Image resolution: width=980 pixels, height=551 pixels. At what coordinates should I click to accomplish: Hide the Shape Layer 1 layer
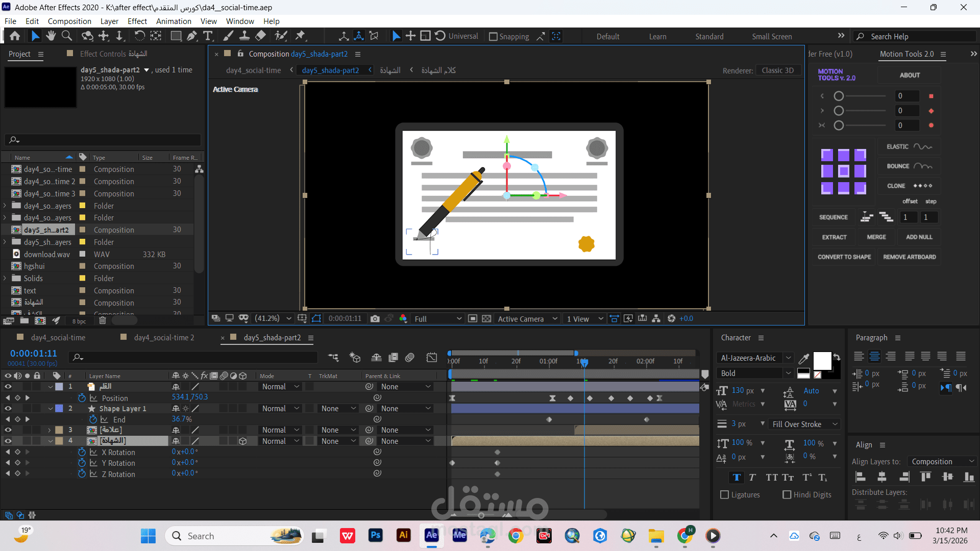pos(8,409)
